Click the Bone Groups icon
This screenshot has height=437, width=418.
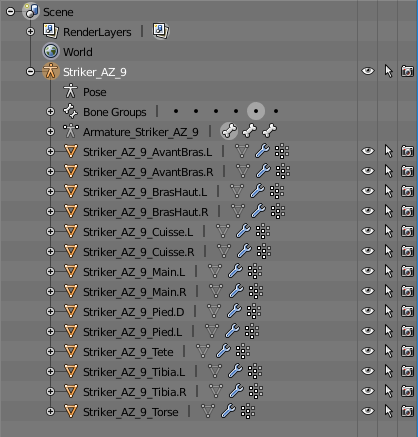click(70, 111)
